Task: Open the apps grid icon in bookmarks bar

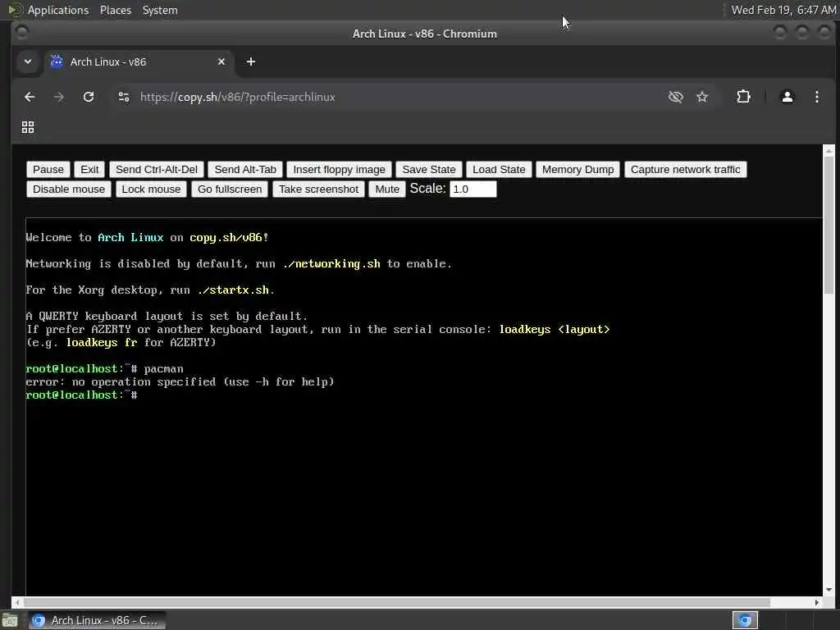Action: point(28,127)
